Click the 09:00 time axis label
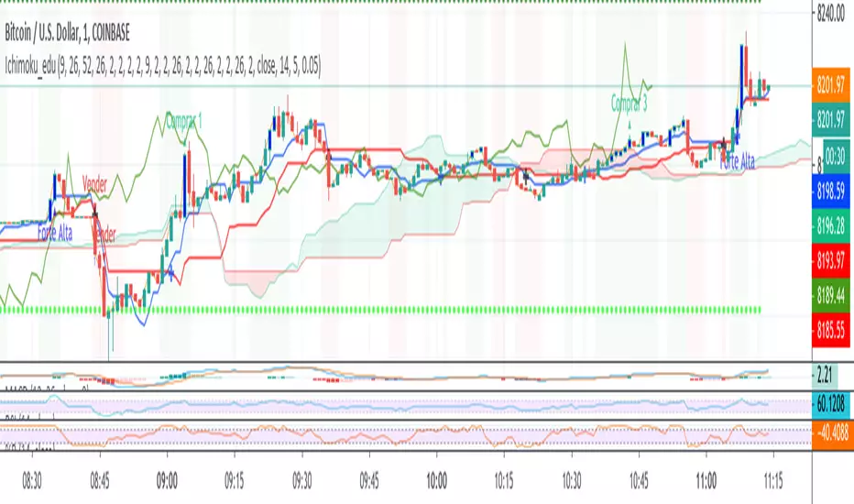The width and height of the screenshot is (854, 504). pos(167,481)
